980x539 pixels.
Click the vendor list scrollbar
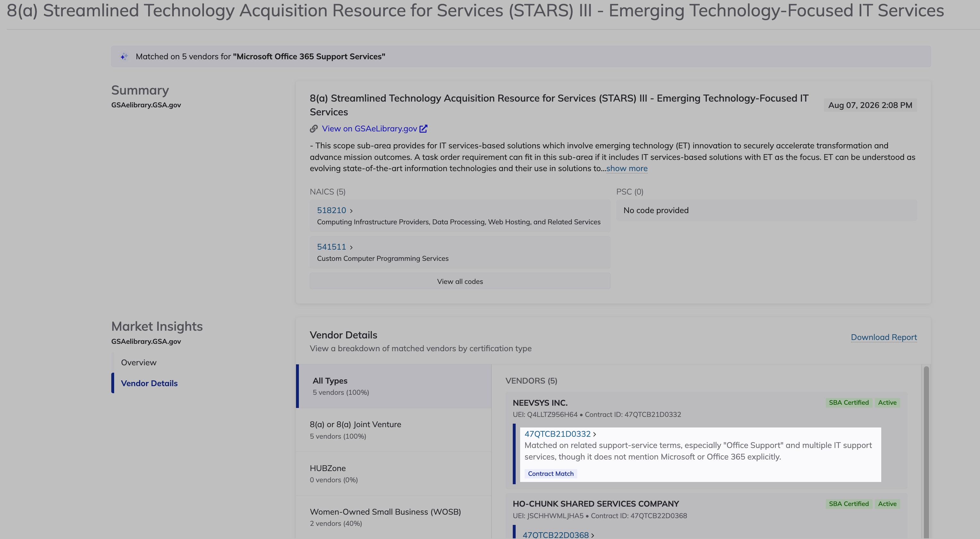click(x=926, y=452)
